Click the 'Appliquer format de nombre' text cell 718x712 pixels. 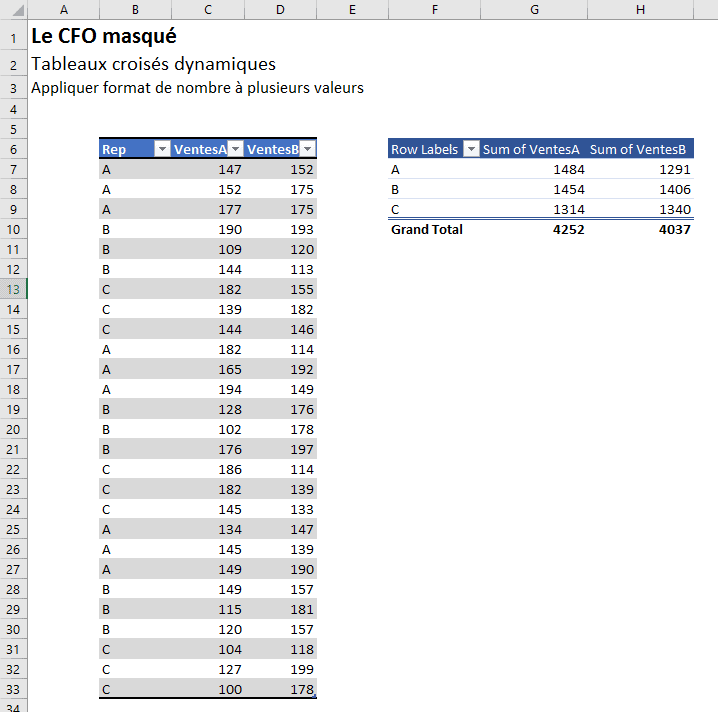pos(197,88)
